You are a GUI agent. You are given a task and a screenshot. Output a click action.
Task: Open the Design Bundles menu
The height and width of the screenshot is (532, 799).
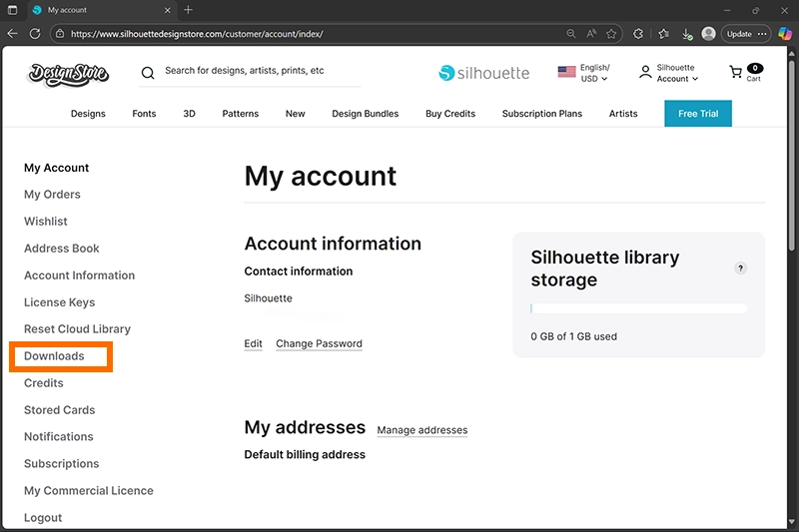[365, 114]
